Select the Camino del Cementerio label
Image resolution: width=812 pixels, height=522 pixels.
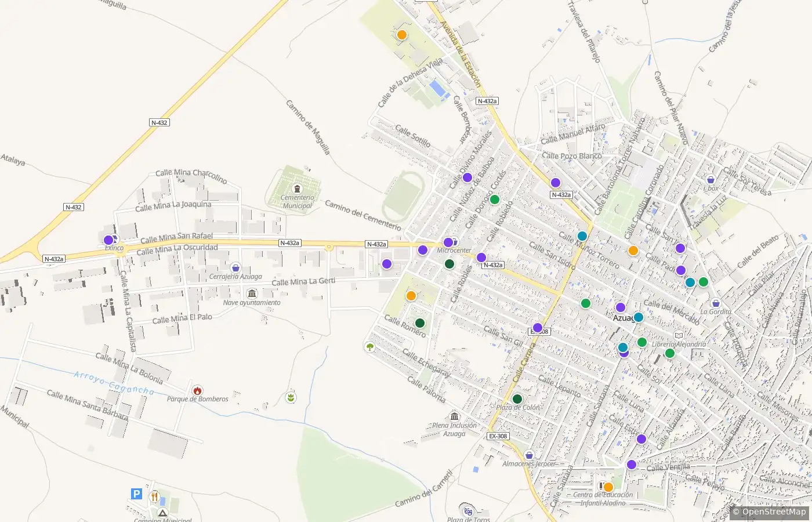362,215
